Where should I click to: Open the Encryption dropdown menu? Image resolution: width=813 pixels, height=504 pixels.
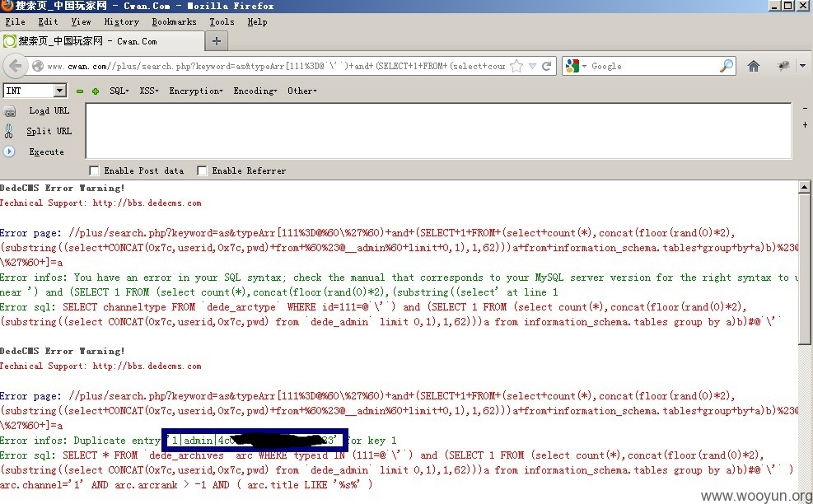click(196, 91)
